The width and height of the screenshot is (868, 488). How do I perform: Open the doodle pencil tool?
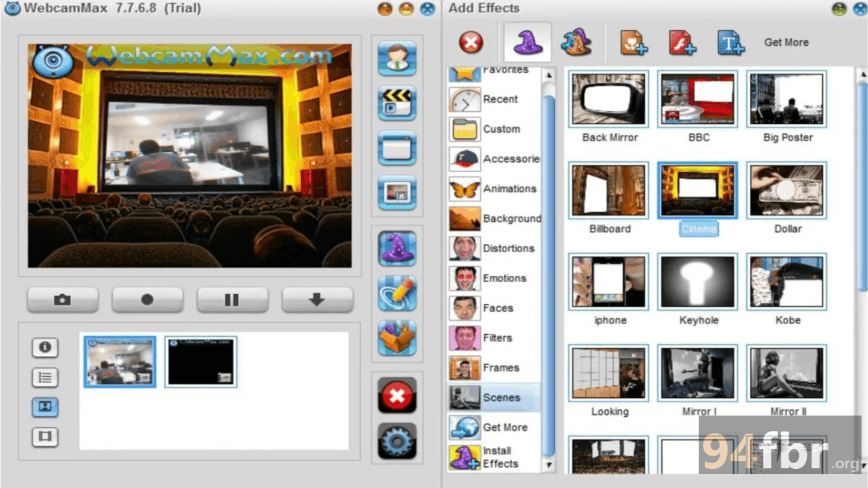point(397,293)
